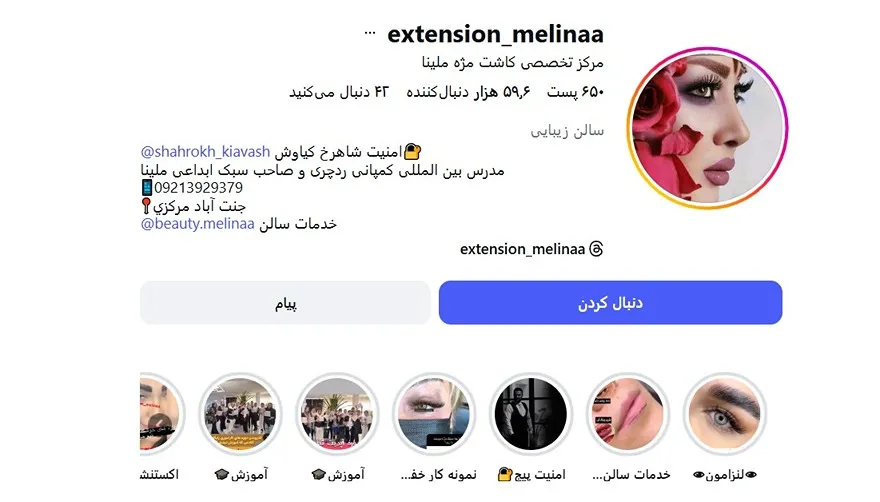
Task: View the ۵۹٫۶ هزار followers list
Action: coord(468,92)
